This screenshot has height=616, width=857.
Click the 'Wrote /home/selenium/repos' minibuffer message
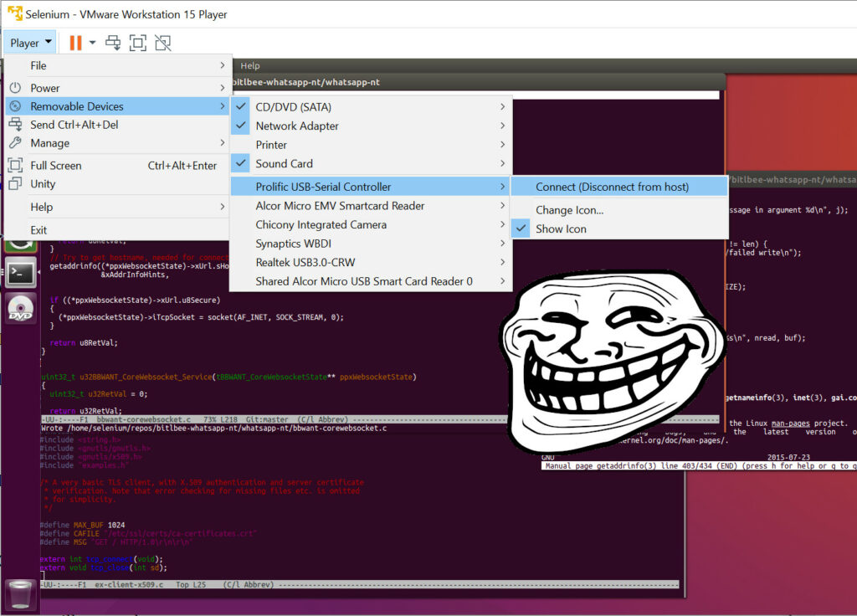213,428
